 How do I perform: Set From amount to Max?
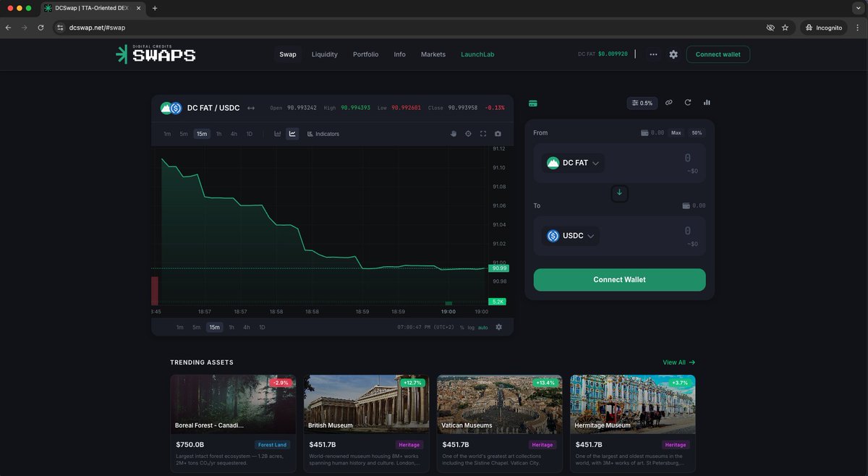point(676,133)
